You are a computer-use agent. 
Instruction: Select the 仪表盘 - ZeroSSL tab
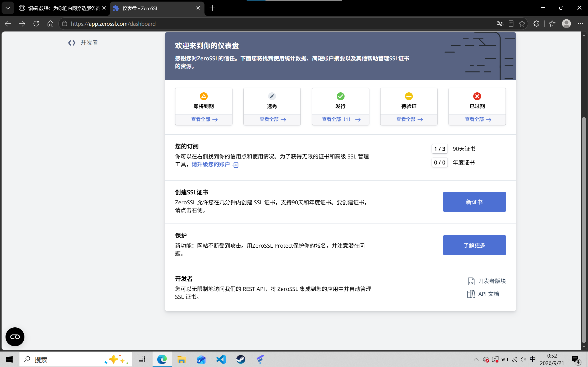157,8
